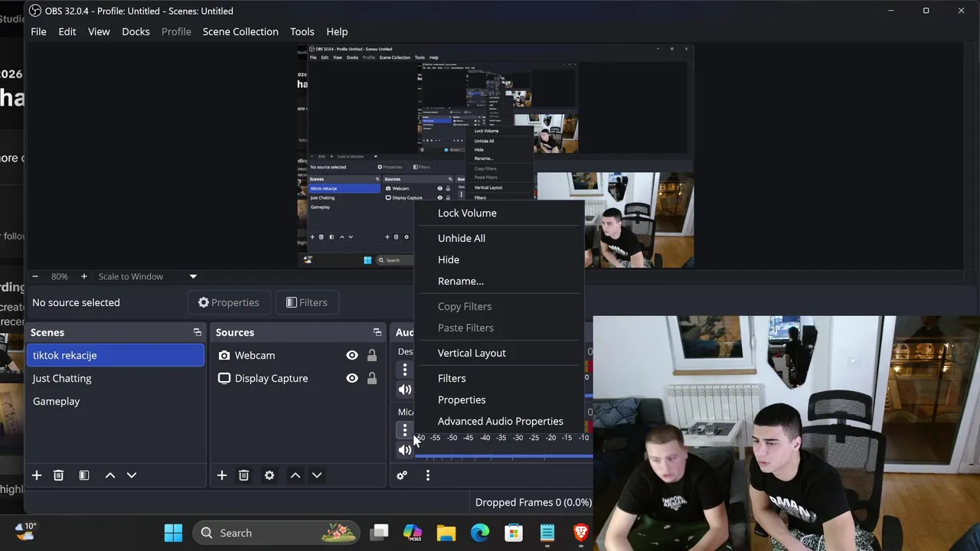Open weather widget on taskbar
980x551 pixels.
(x=25, y=531)
